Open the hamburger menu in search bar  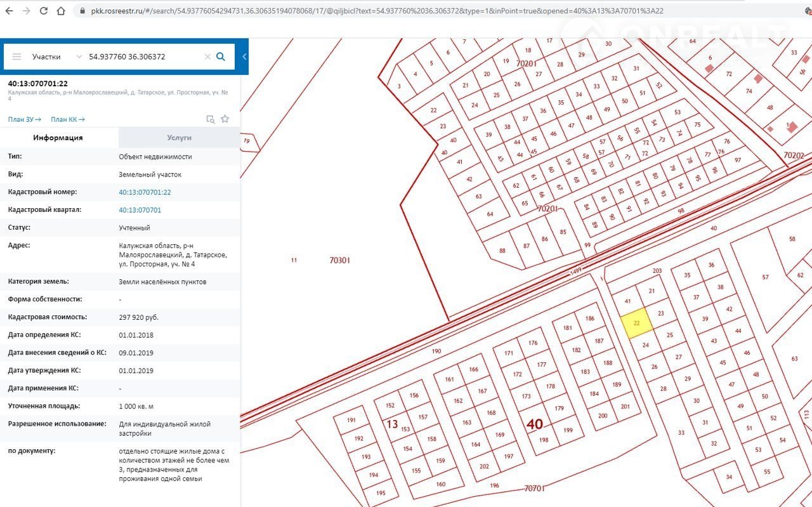pos(16,56)
